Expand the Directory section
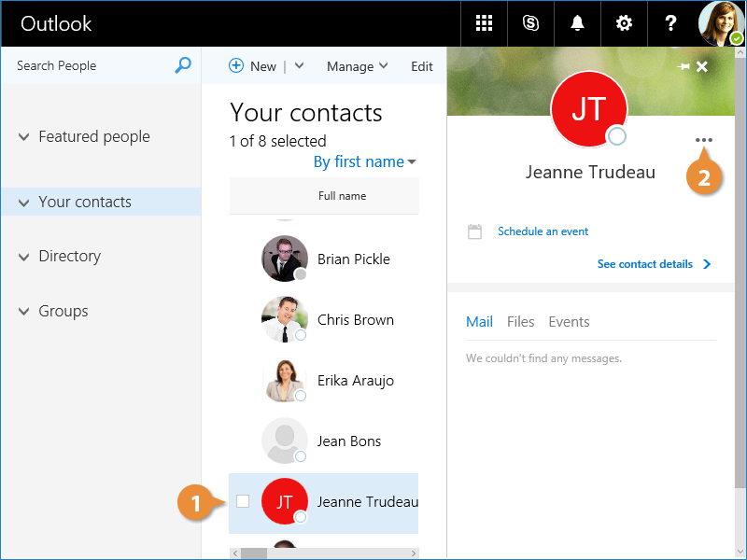The image size is (747, 560). [x=24, y=257]
